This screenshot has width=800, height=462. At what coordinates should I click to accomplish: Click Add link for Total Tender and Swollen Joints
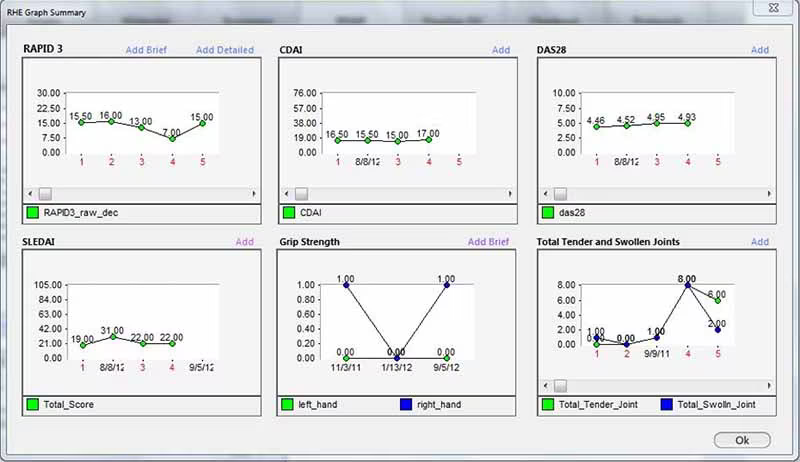click(x=760, y=242)
